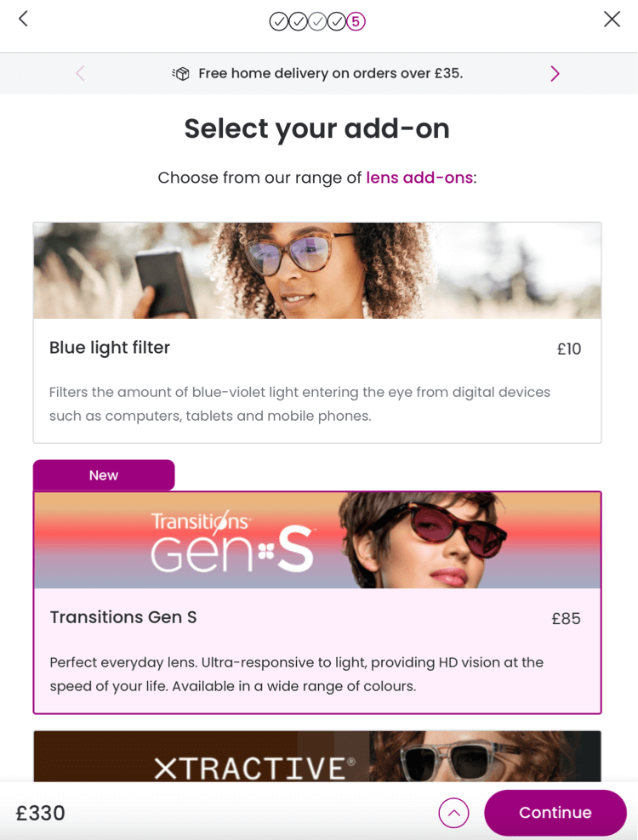Go to the second completed step circle

click(x=298, y=21)
